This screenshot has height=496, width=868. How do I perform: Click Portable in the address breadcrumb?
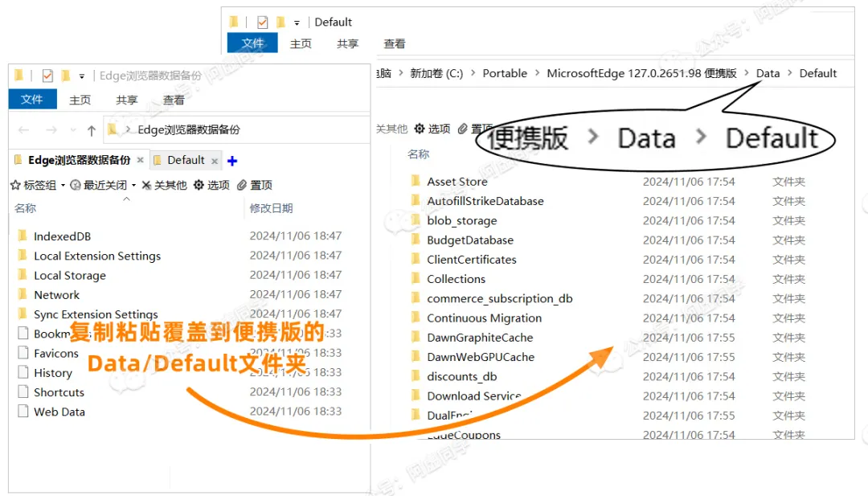tap(505, 73)
